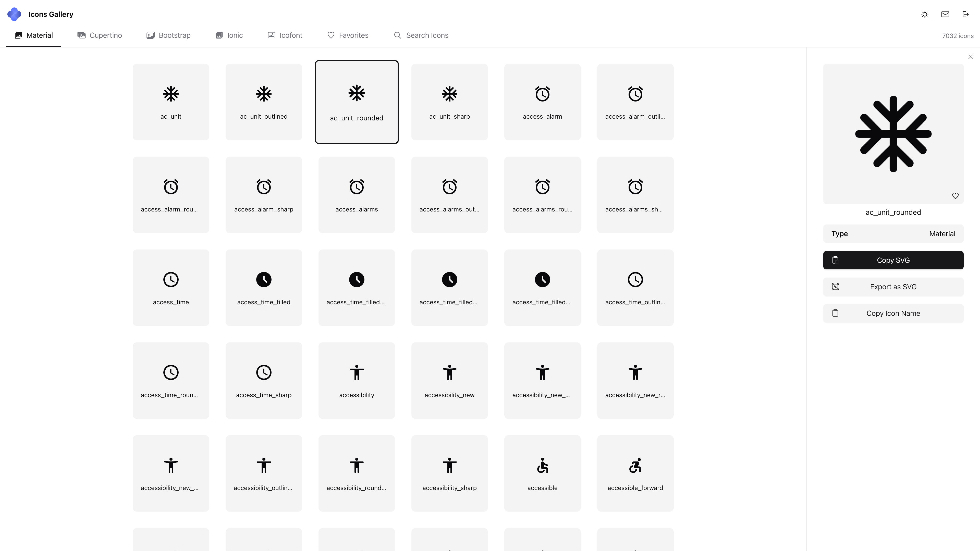Click the large ac_unit_rounded preview image

893,134
